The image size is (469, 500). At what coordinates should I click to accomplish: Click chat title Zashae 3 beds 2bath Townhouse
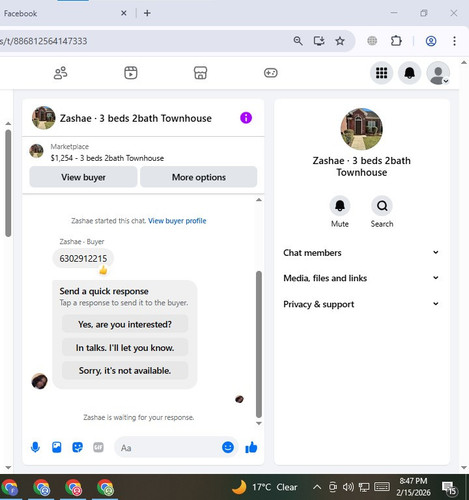136,118
